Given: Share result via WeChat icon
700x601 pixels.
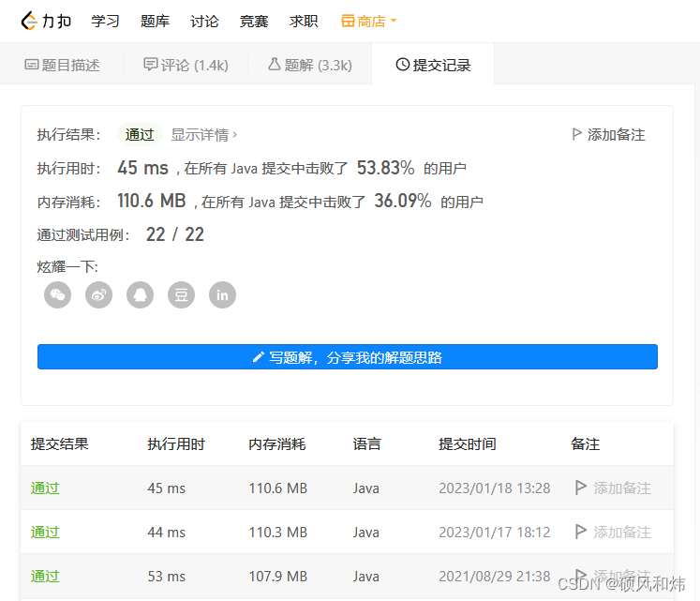Looking at the screenshot, I should click(x=57, y=295).
